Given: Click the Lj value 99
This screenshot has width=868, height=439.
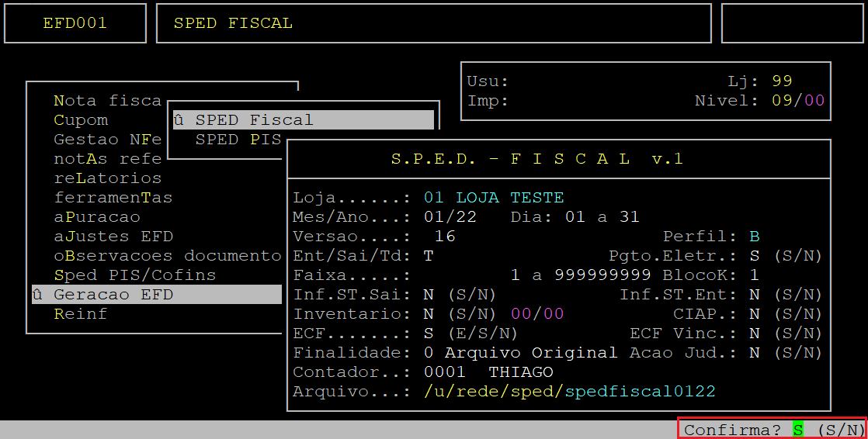Looking at the screenshot, I should pyautogui.click(x=782, y=81).
